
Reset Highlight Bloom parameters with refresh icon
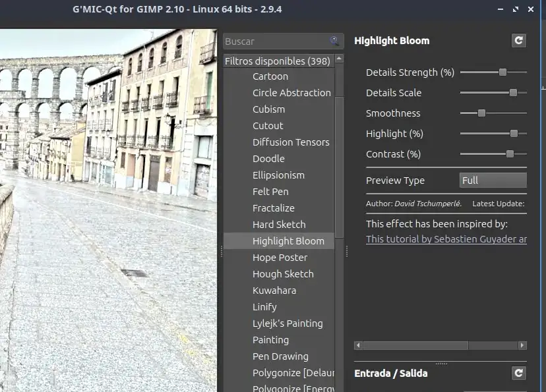coord(518,41)
